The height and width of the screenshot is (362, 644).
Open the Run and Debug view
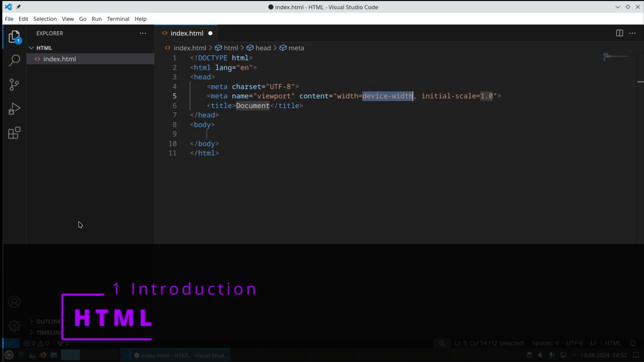pyautogui.click(x=14, y=109)
